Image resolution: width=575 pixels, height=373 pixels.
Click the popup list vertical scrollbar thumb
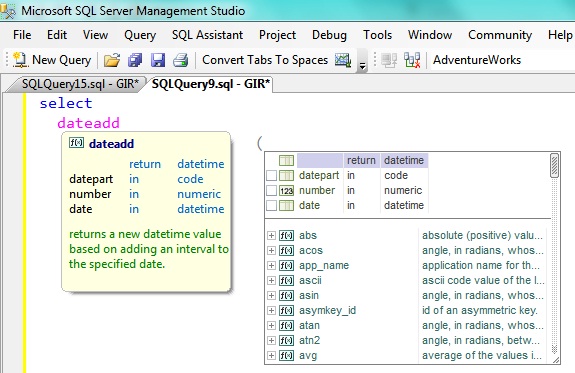pyautogui.click(x=554, y=165)
